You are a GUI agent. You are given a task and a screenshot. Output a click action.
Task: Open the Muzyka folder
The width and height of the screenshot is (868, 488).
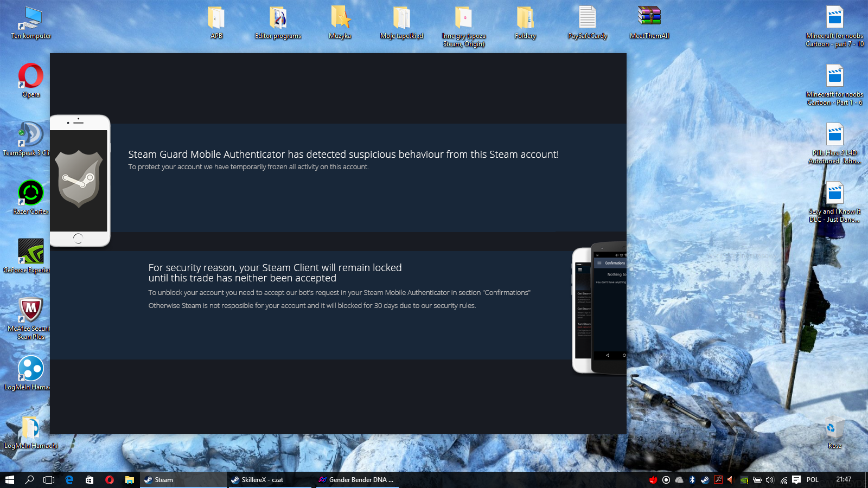340,17
